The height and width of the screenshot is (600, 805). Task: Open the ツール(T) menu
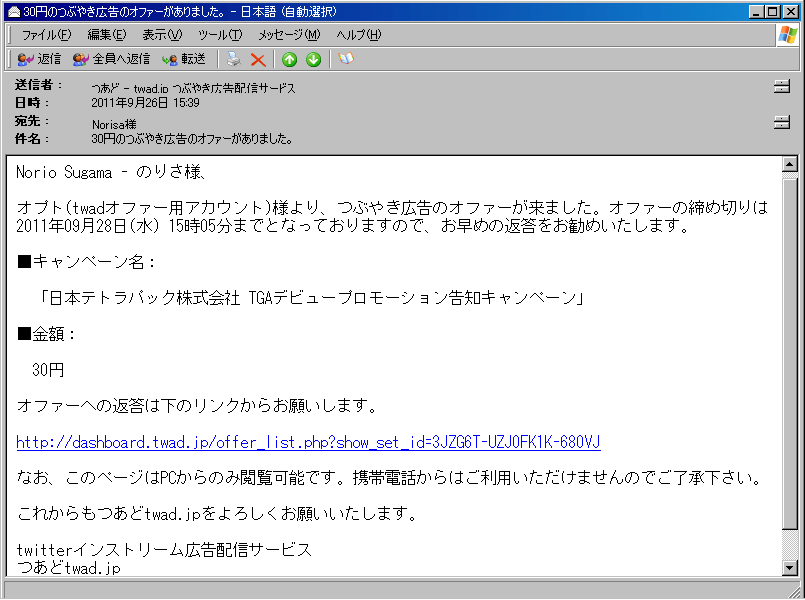(220, 35)
